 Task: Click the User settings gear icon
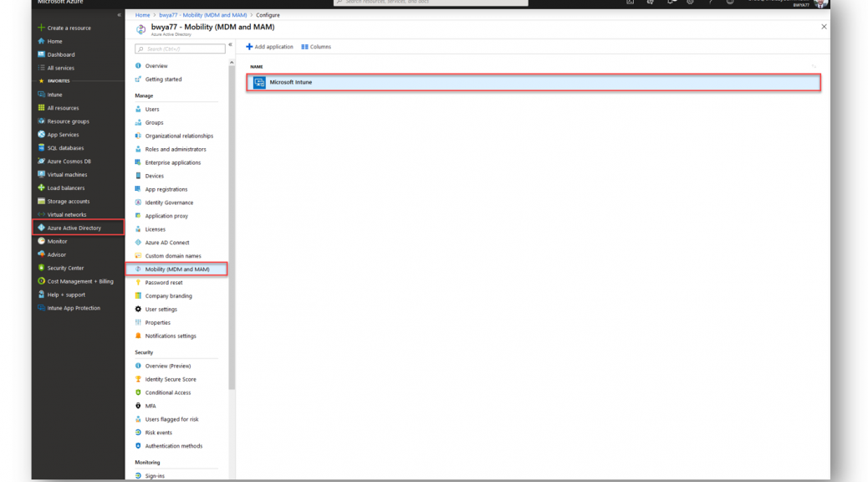tap(138, 309)
